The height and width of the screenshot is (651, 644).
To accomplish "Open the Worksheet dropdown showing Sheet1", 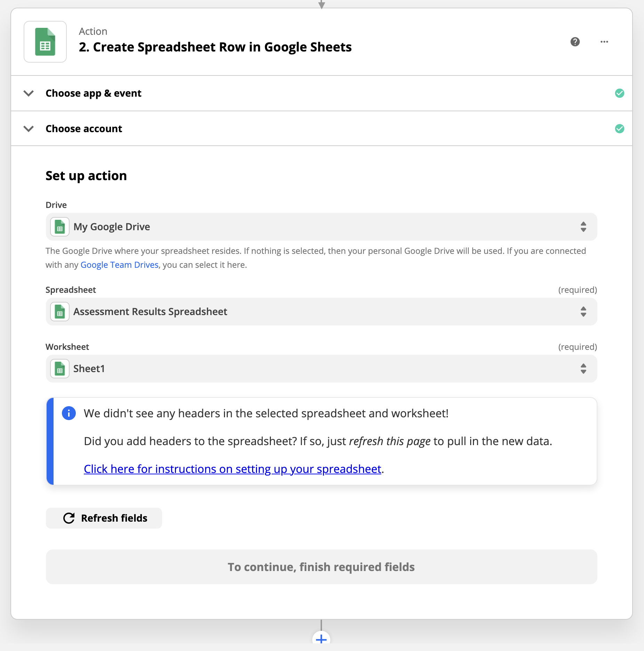I will pos(321,369).
